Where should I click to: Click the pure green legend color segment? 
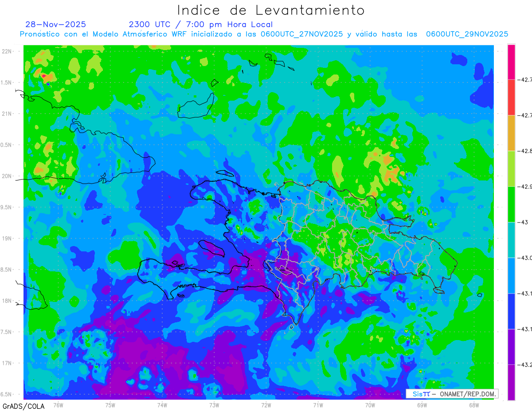pyautogui.click(x=511, y=204)
